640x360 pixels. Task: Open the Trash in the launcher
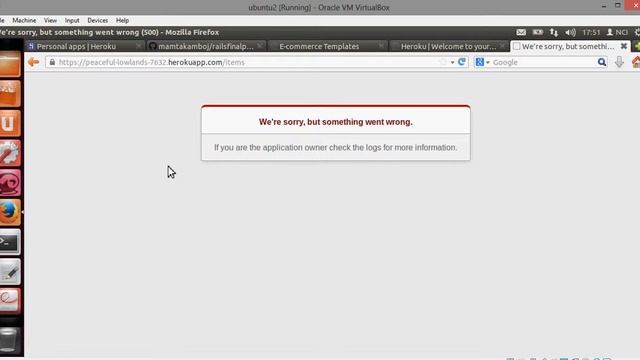pos(9,340)
